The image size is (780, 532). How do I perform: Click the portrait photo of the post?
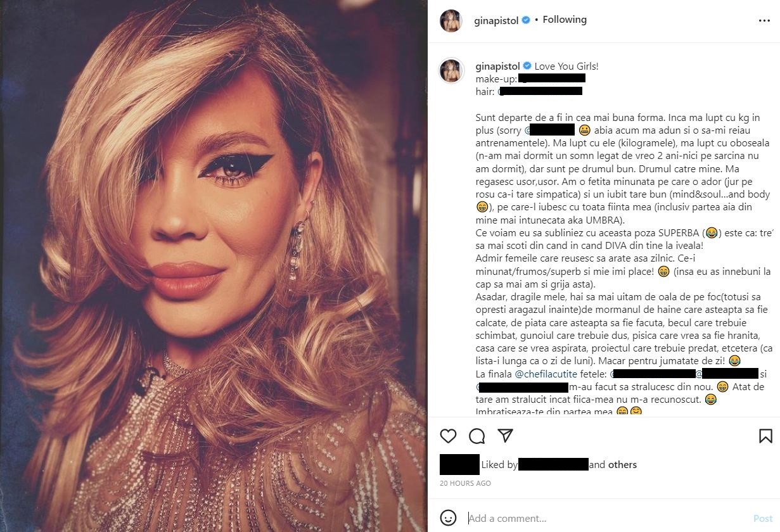pyautogui.click(x=214, y=266)
